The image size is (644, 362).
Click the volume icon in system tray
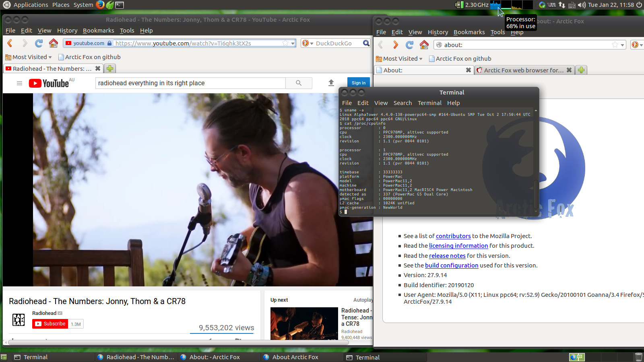[582, 5]
